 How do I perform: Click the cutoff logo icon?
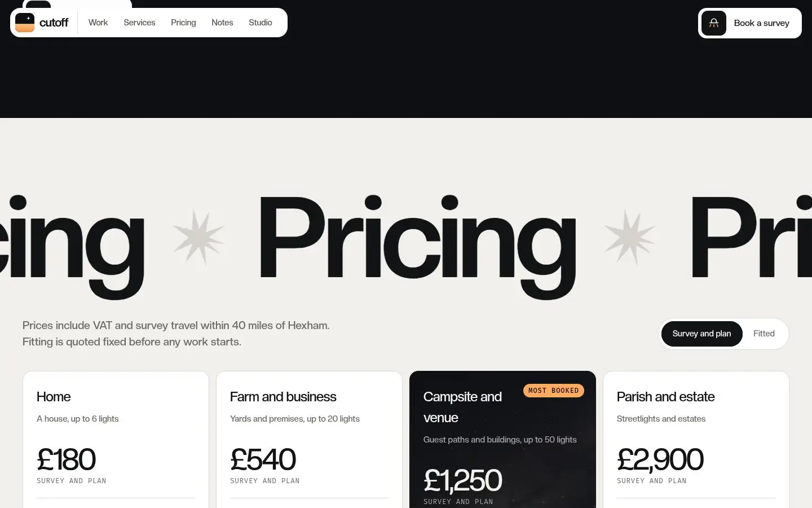pos(25,23)
